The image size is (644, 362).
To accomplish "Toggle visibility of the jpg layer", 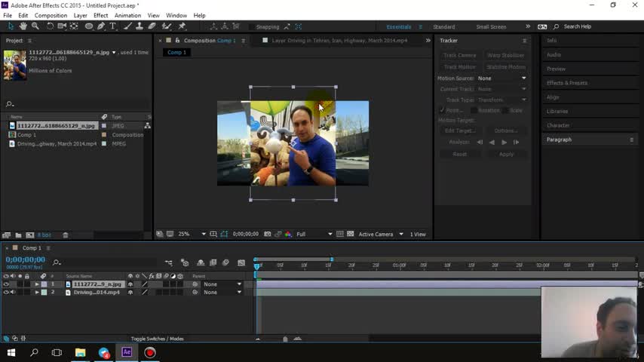I will coord(6,284).
